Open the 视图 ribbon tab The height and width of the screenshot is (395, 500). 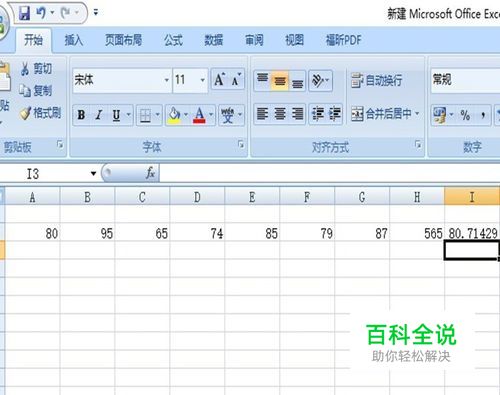pyautogui.click(x=294, y=40)
